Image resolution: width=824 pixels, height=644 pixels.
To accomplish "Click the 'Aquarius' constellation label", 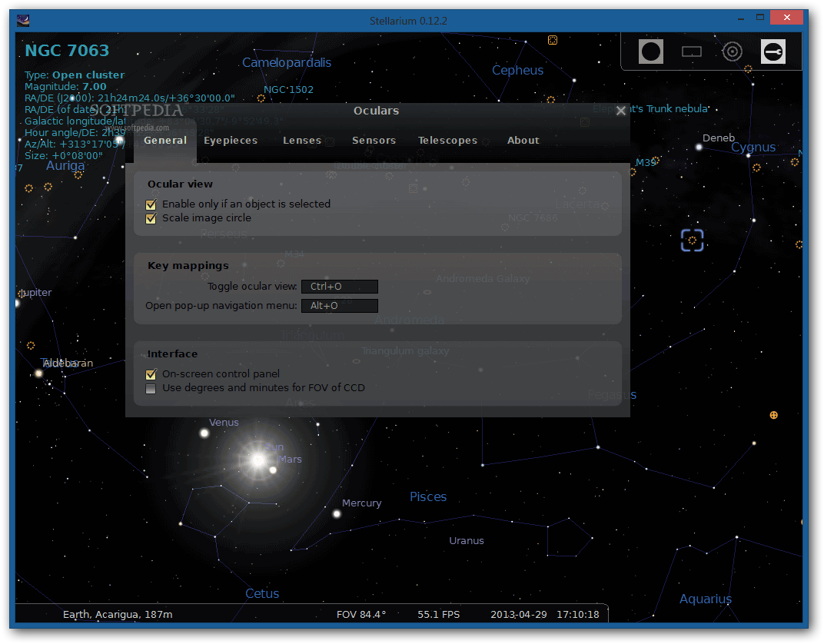I will click(705, 599).
